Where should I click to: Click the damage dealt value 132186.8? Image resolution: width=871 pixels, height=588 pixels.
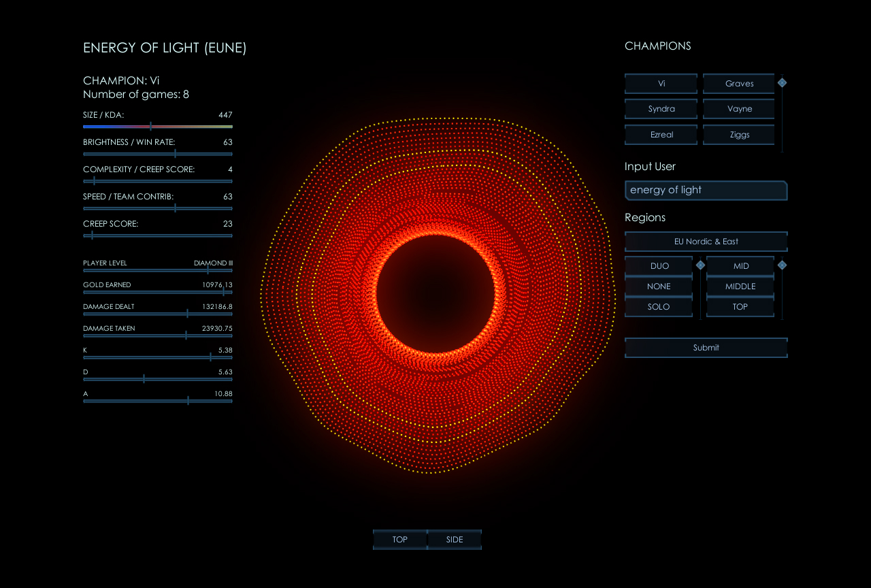[217, 306]
